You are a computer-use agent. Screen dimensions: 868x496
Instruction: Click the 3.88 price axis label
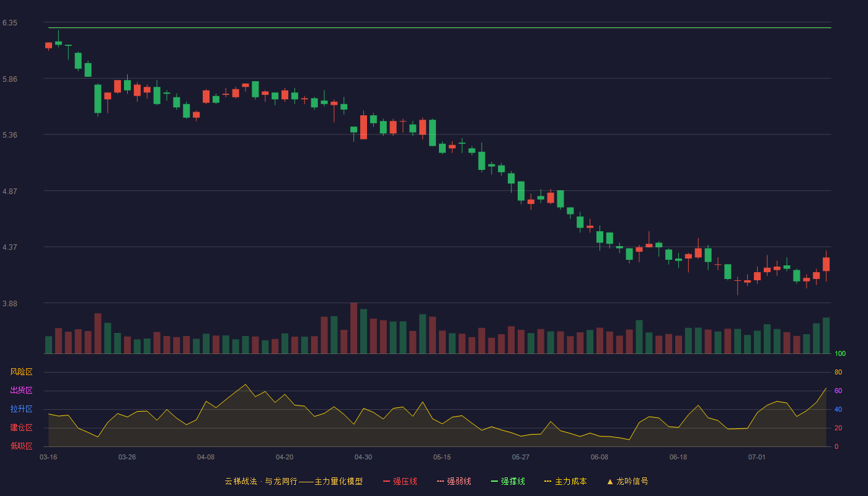10,304
